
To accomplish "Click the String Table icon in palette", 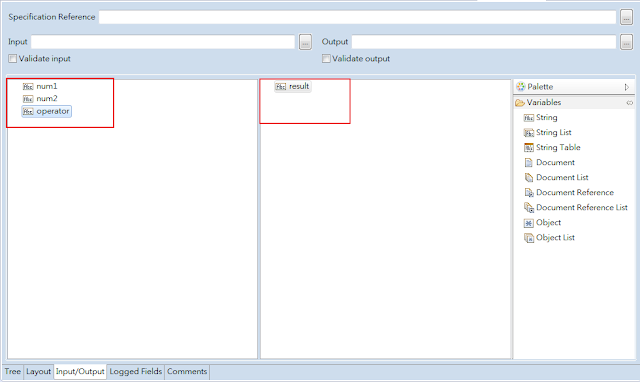I will (529, 148).
